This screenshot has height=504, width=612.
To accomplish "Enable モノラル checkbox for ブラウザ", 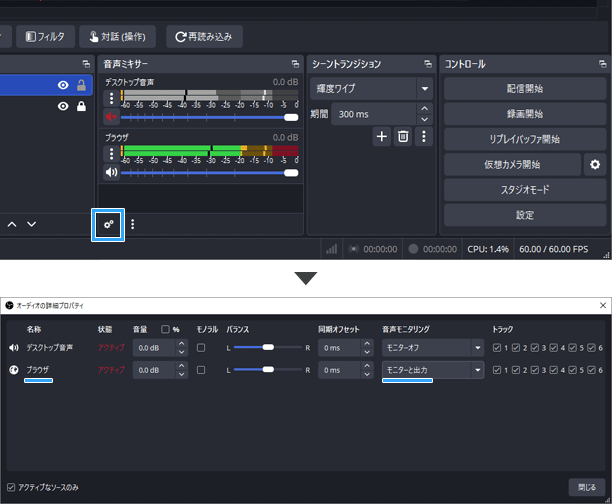I will pyautogui.click(x=202, y=370).
